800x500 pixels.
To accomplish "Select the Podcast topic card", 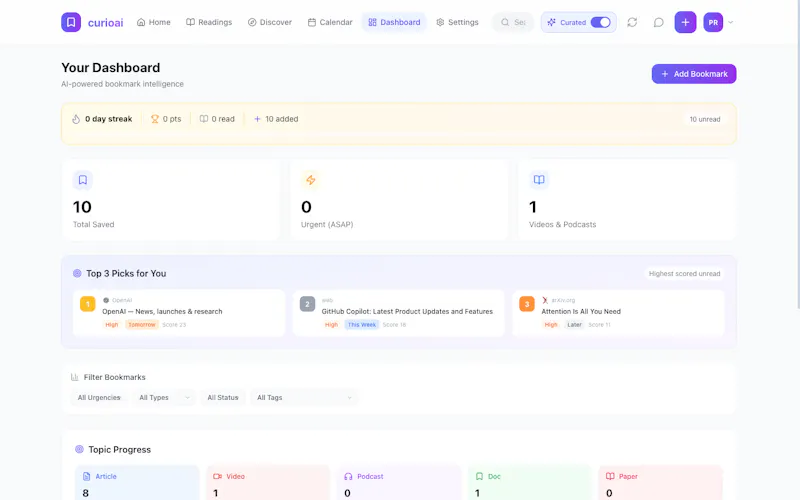I will point(399,483).
